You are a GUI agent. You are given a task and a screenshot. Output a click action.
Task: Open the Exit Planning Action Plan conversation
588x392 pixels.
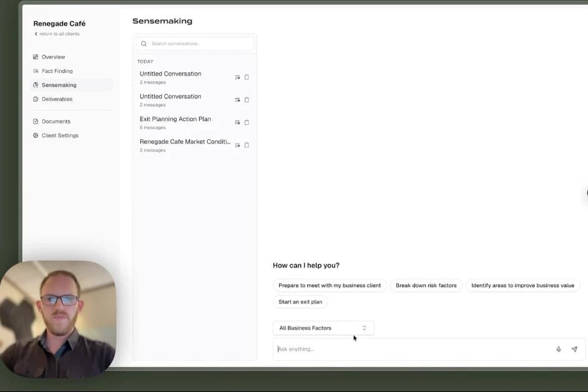coord(175,119)
